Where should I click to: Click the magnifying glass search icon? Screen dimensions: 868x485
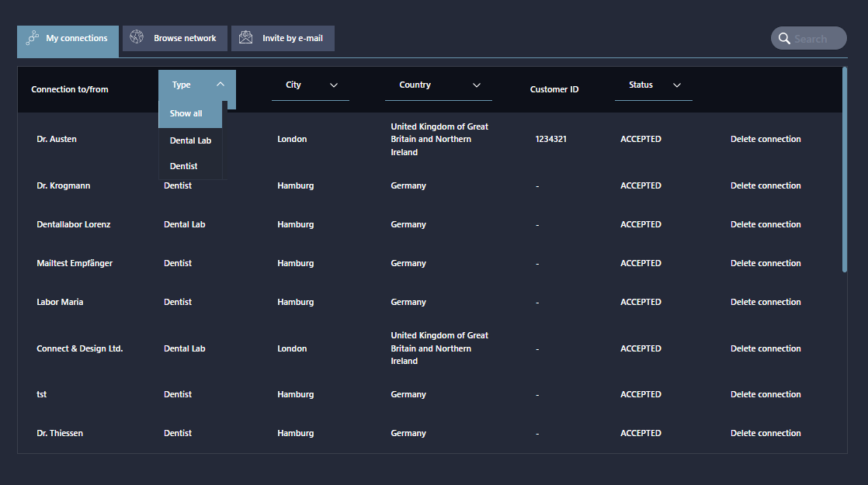click(784, 39)
